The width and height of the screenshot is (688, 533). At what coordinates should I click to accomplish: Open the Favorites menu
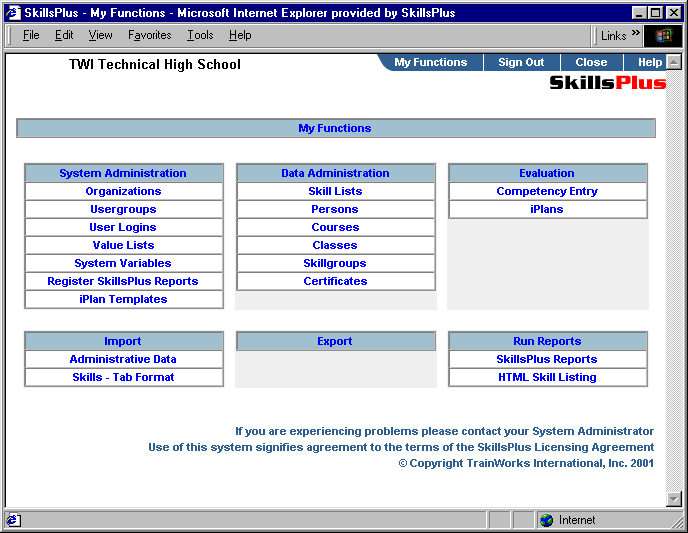[150, 35]
